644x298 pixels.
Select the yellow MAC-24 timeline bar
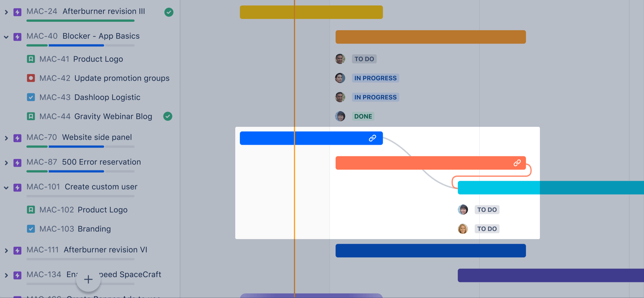(311, 12)
